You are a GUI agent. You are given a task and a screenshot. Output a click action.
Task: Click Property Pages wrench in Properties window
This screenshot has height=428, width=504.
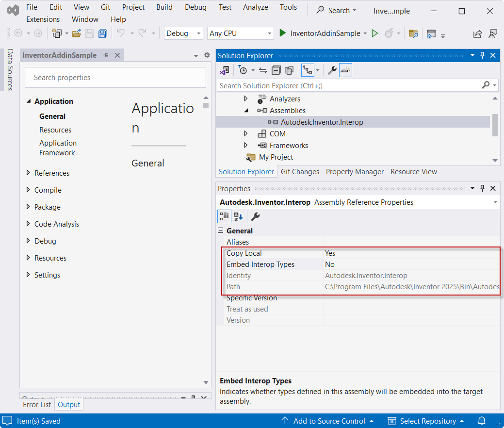tap(256, 216)
